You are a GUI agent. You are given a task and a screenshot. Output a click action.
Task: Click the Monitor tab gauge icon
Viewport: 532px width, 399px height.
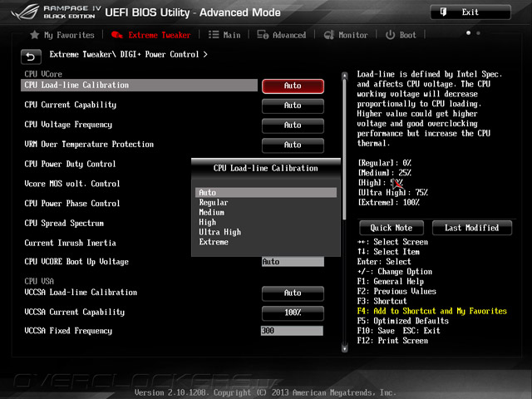click(x=329, y=35)
